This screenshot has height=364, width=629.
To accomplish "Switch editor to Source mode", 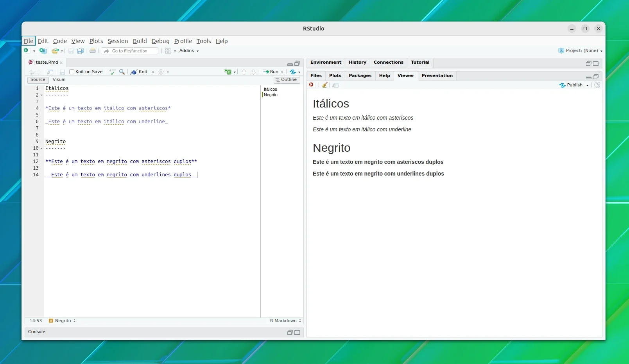I will click(38, 80).
